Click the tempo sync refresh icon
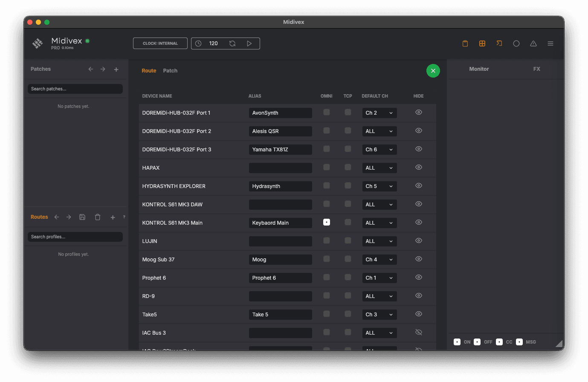 pyautogui.click(x=232, y=43)
